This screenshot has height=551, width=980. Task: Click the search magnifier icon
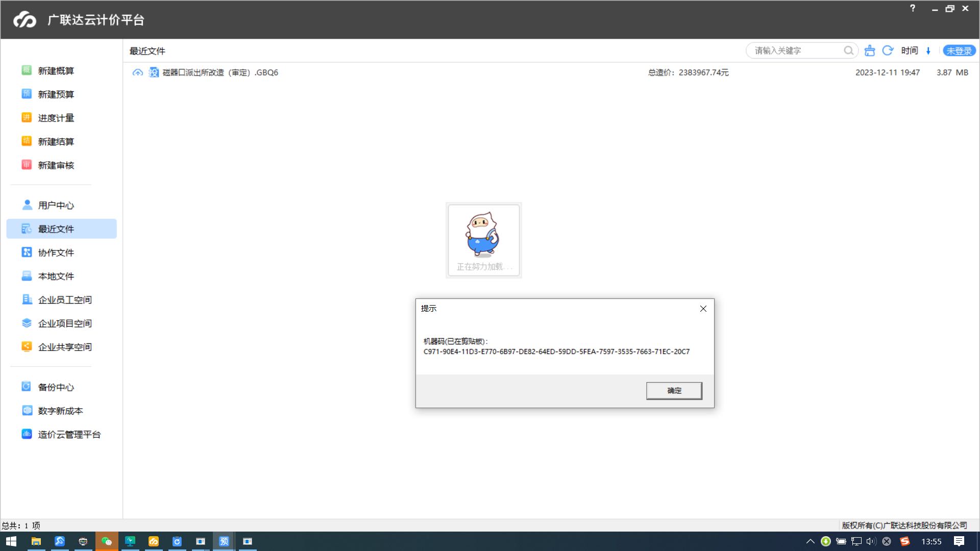[848, 51]
